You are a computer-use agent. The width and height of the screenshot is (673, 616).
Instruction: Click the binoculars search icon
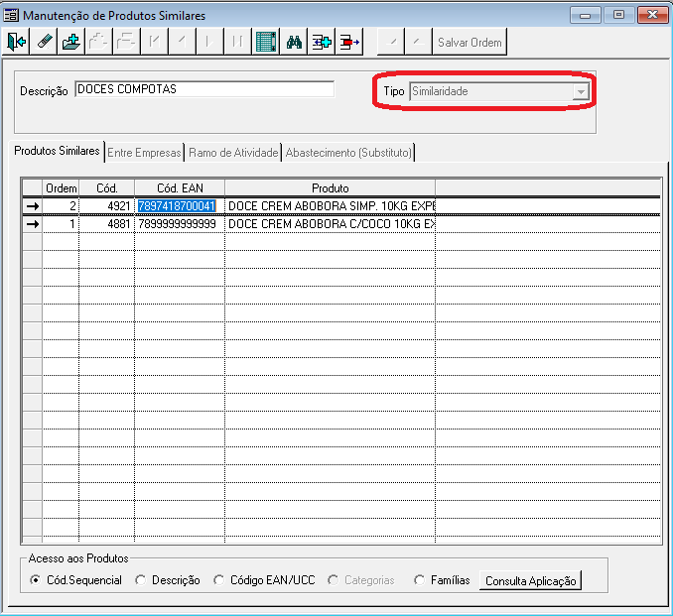tap(294, 42)
